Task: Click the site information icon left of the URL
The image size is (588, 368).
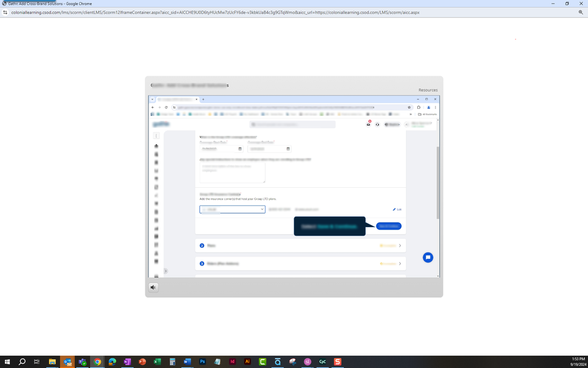Action: 5,12
